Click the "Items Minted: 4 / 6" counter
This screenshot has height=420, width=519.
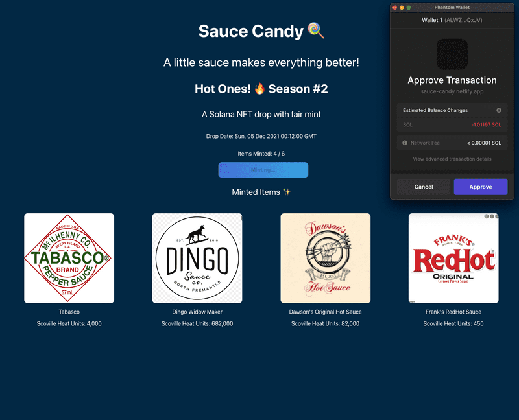click(261, 154)
